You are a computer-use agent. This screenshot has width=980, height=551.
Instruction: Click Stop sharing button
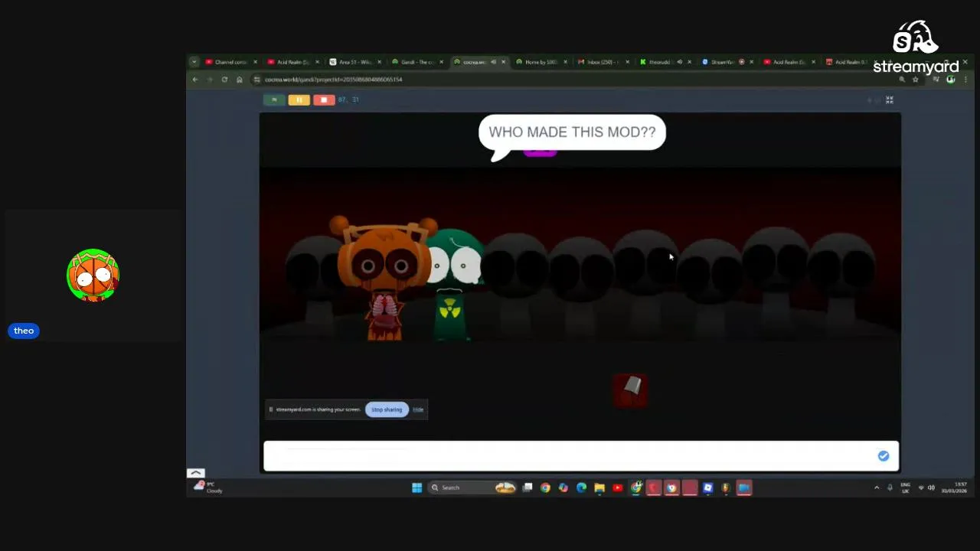pos(387,409)
